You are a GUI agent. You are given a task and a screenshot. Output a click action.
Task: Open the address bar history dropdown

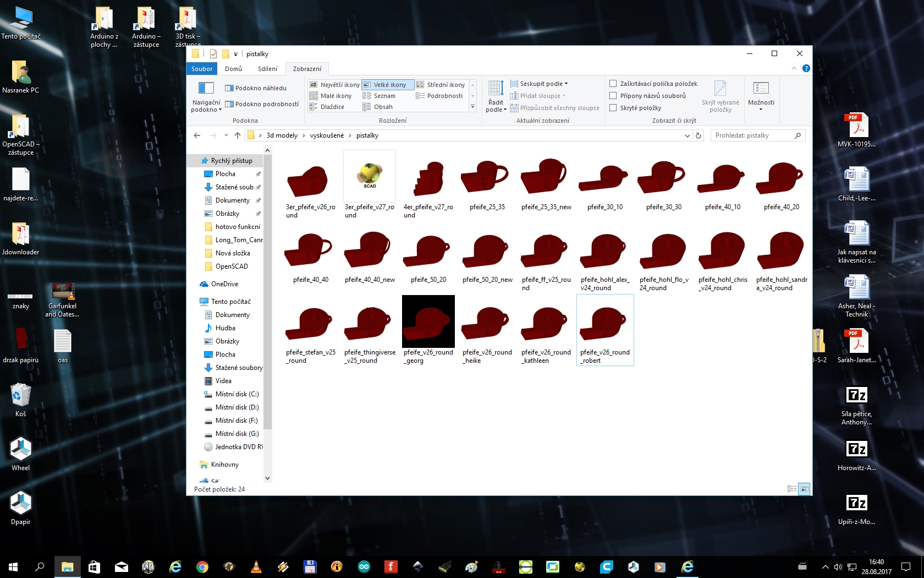687,135
